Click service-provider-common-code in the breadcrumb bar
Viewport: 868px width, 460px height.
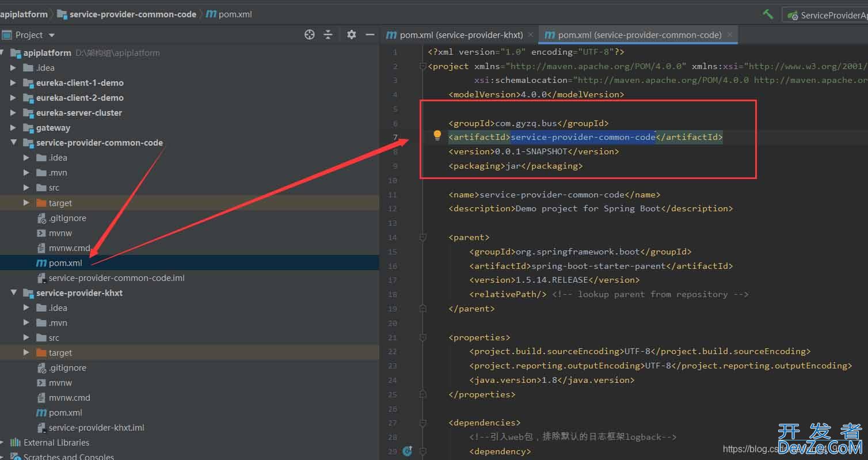click(132, 14)
